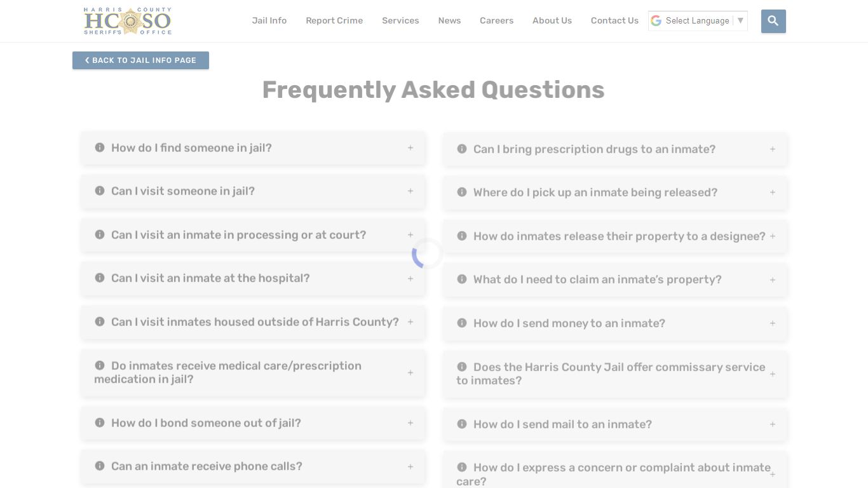
Task: Click info icon beside 'offer commissary service'
Action: (x=462, y=367)
